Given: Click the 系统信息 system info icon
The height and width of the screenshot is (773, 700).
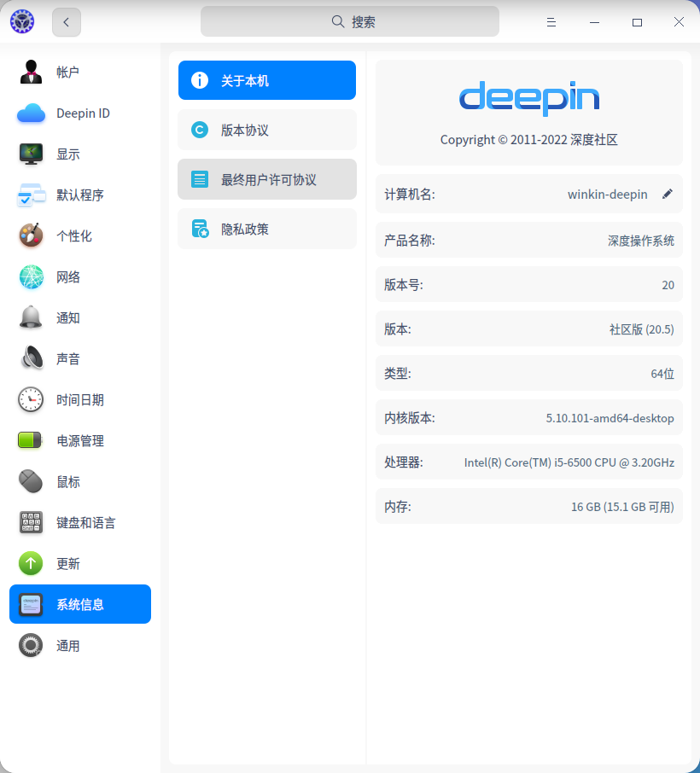Looking at the screenshot, I should 31,604.
